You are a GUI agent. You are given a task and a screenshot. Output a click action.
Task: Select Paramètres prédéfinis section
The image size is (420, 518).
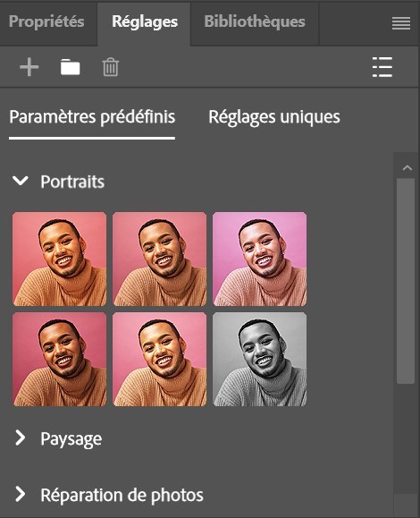coord(92,117)
